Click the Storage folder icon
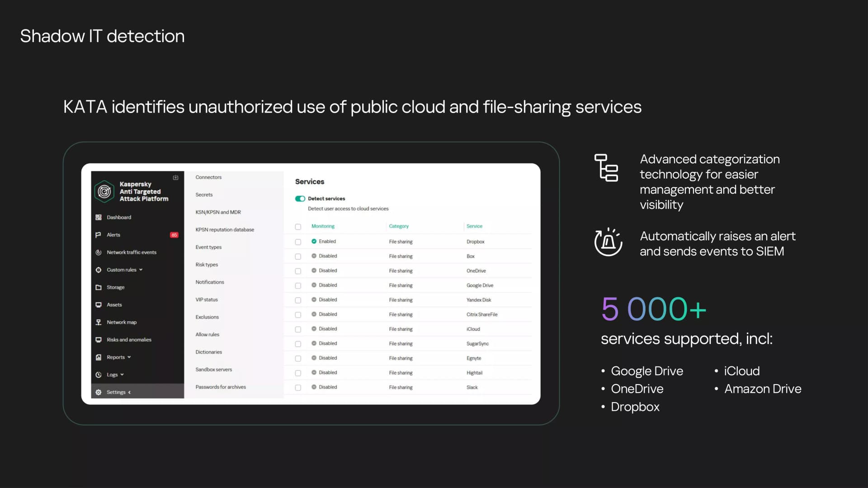The image size is (868, 488). click(x=99, y=287)
